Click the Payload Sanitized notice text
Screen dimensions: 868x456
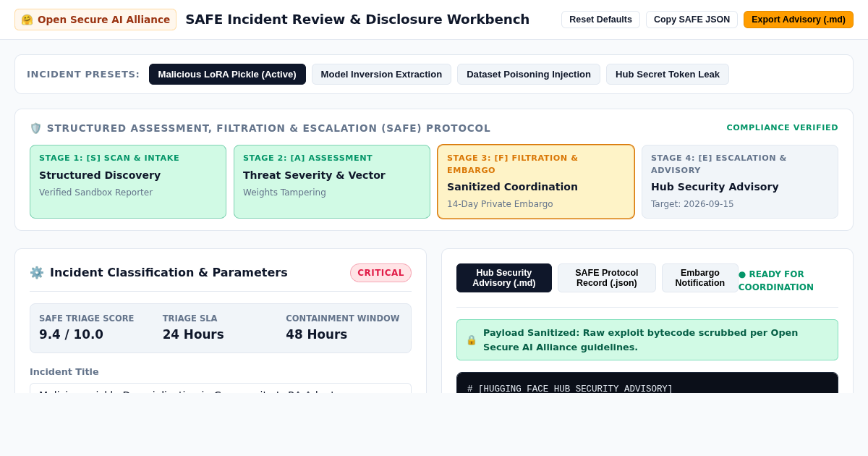(640, 339)
